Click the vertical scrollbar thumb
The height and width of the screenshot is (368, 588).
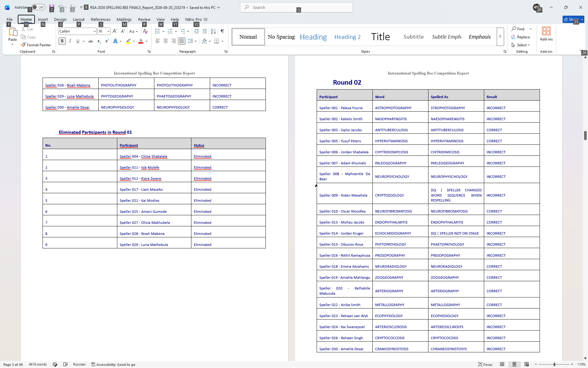tap(585, 135)
